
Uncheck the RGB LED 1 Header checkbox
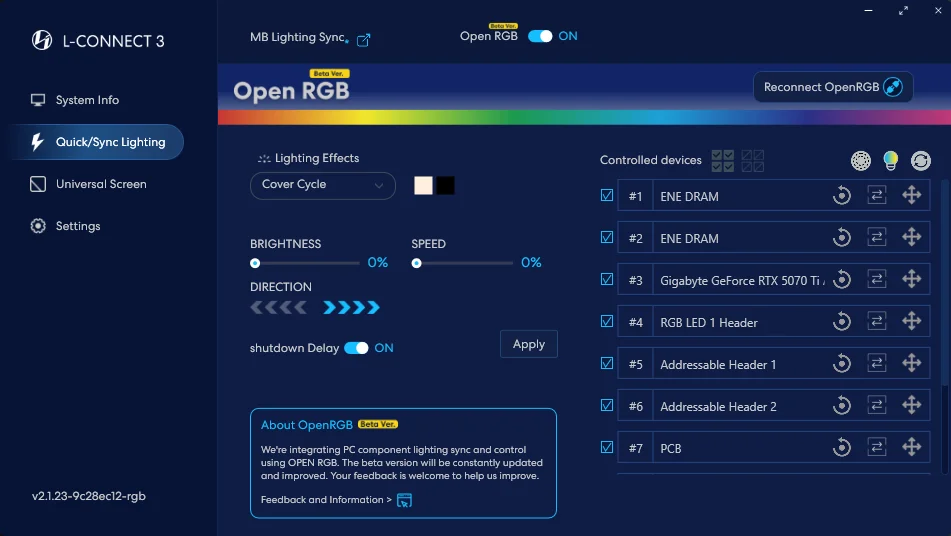(607, 321)
